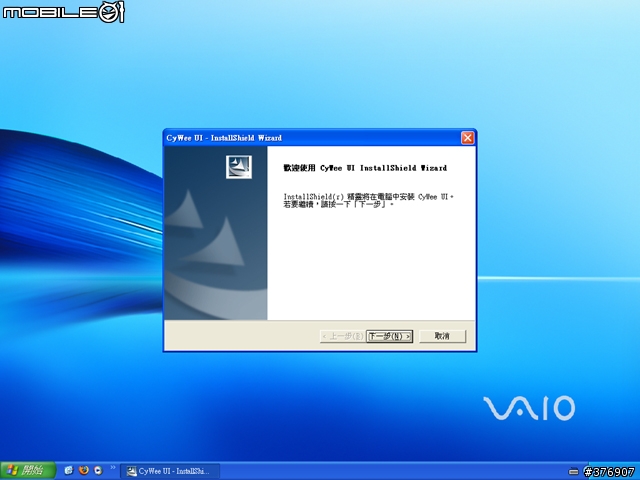Click the system tray device icon
This screenshot has width=640, height=480.
point(573,472)
